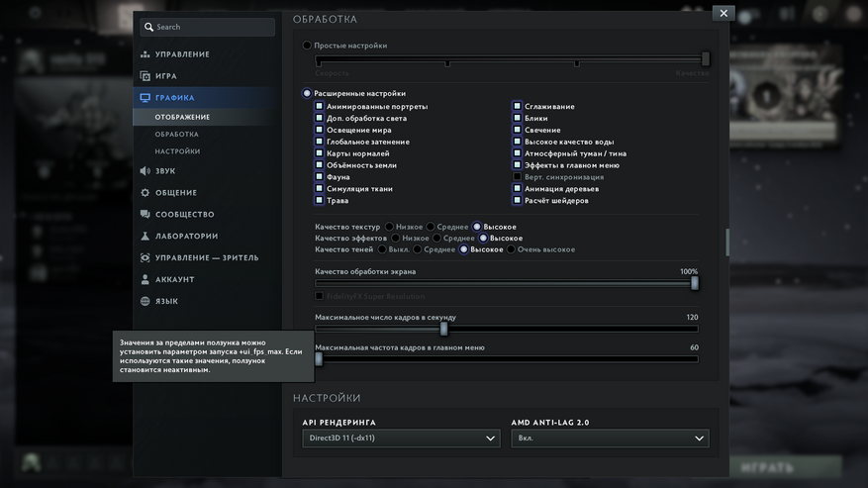
Task: Toggle the Сглаживание checkbox
Action: (517, 107)
